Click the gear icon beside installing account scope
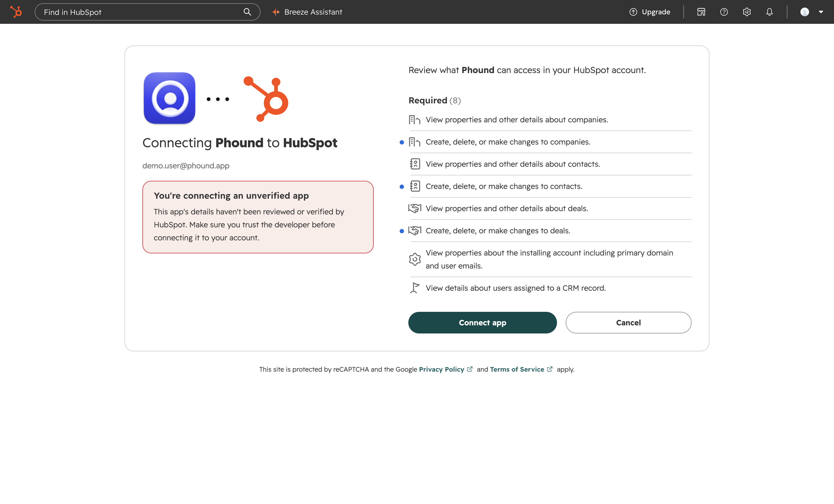The height and width of the screenshot is (504, 834). 415,259
